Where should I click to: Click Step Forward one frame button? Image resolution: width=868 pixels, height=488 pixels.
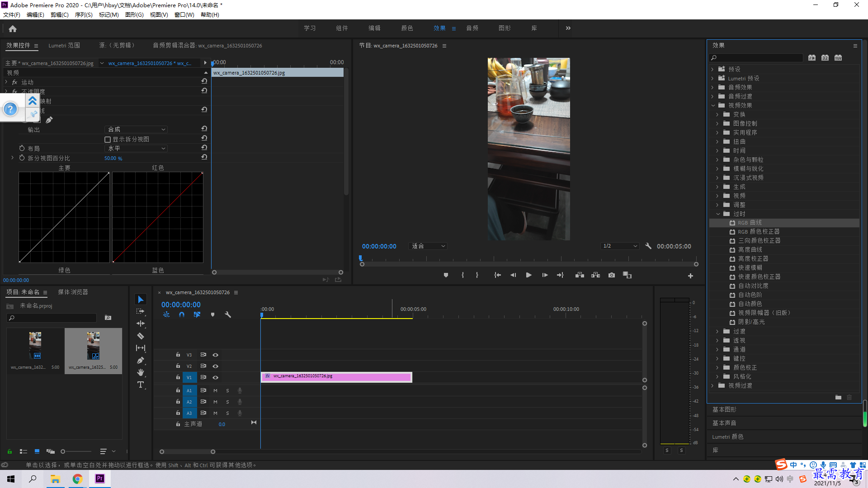tap(545, 275)
